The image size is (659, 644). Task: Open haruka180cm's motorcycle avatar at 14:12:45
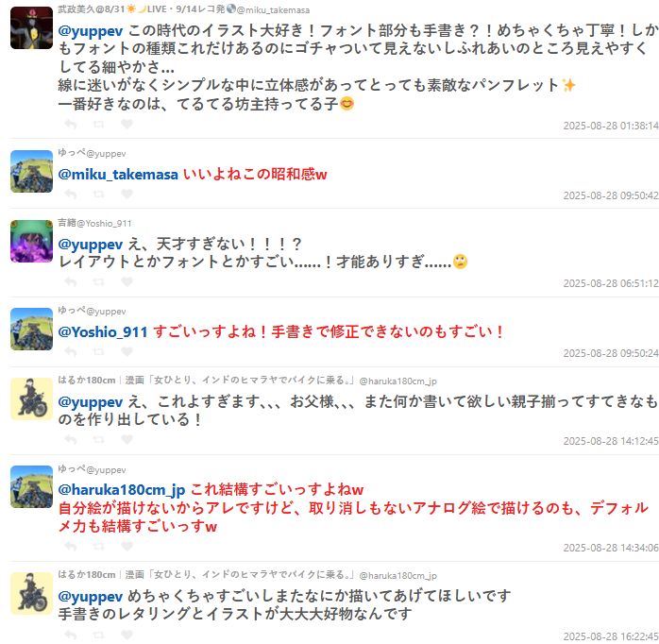31,398
